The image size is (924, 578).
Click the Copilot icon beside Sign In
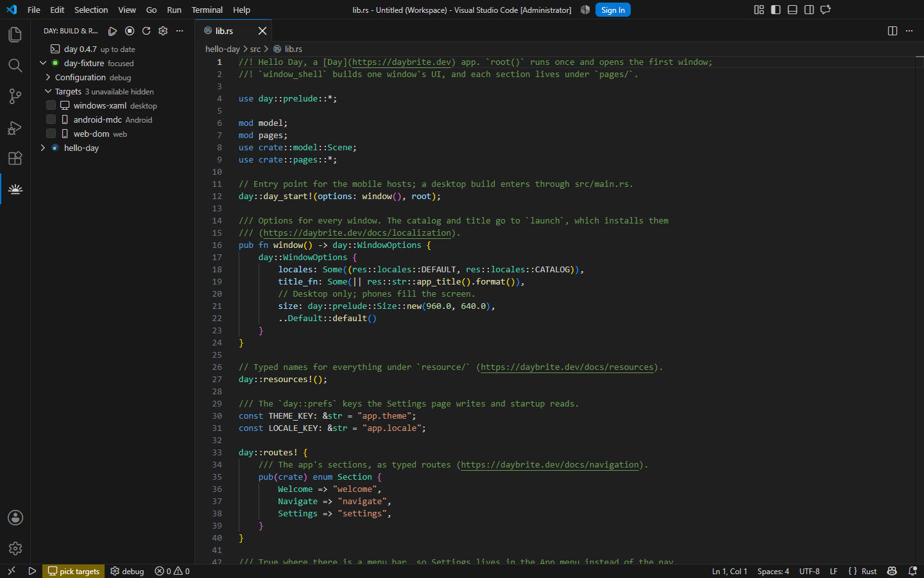coord(585,10)
